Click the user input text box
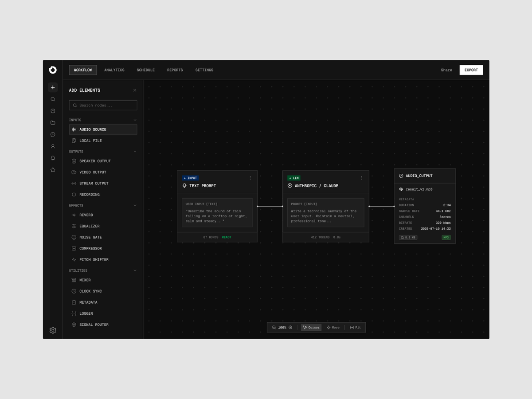This screenshot has height=399, width=532. pos(217,213)
